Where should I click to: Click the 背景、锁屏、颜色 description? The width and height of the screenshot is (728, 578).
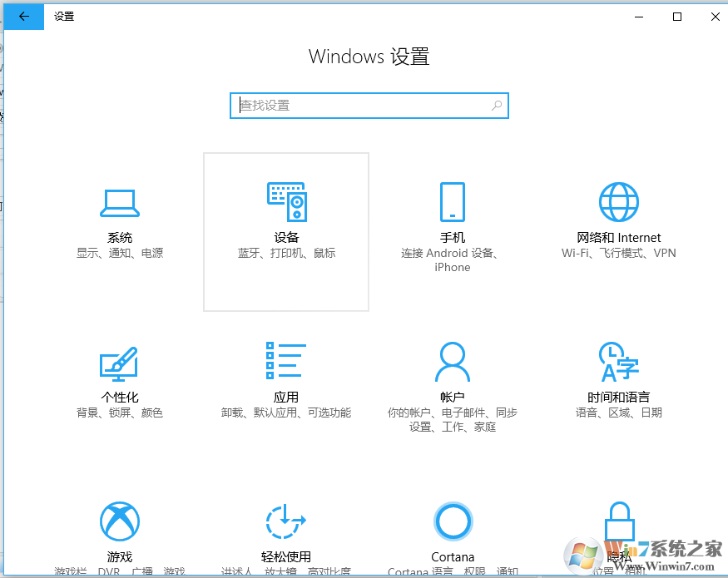pyautogui.click(x=120, y=413)
